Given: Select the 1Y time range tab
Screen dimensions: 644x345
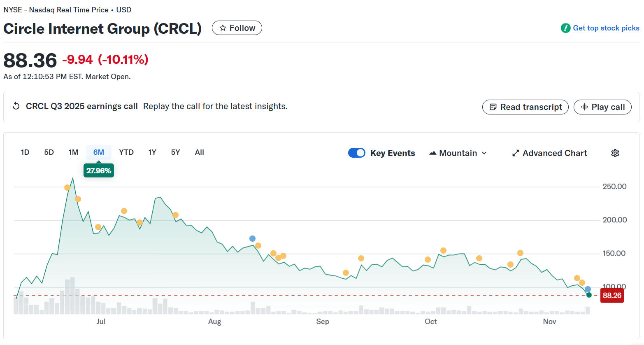Looking at the screenshot, I should pyautogui.click(x=152, y=152).
